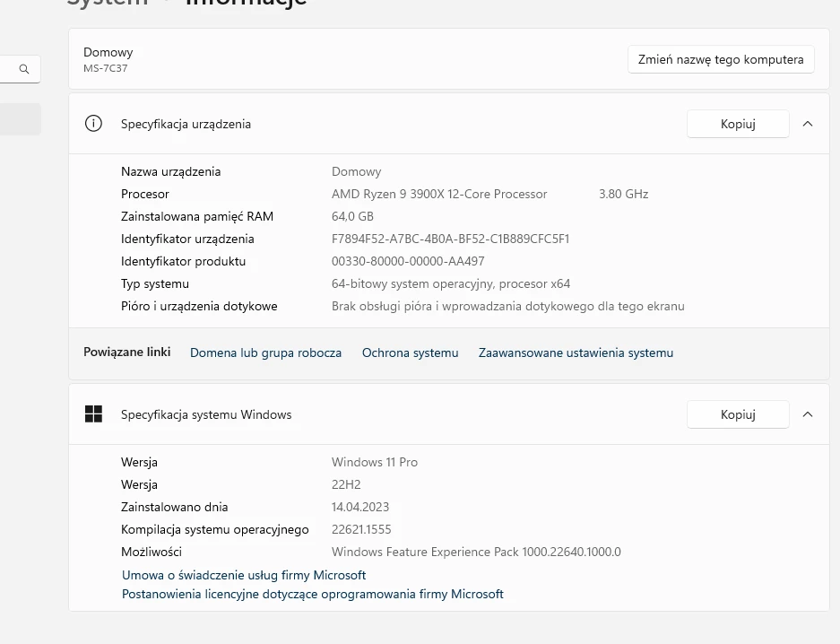Copy device specifications with Kopiuj button
Image resolution: width=840 pixels, height=644 pixels.
(738, 124)
